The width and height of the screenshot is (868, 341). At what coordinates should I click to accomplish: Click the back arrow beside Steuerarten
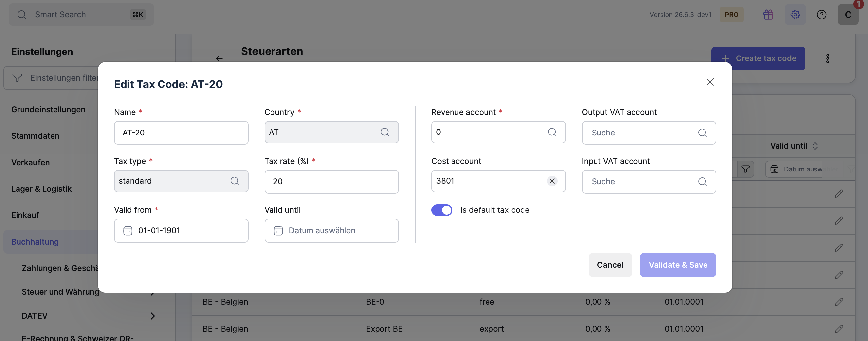click(219, 58)
